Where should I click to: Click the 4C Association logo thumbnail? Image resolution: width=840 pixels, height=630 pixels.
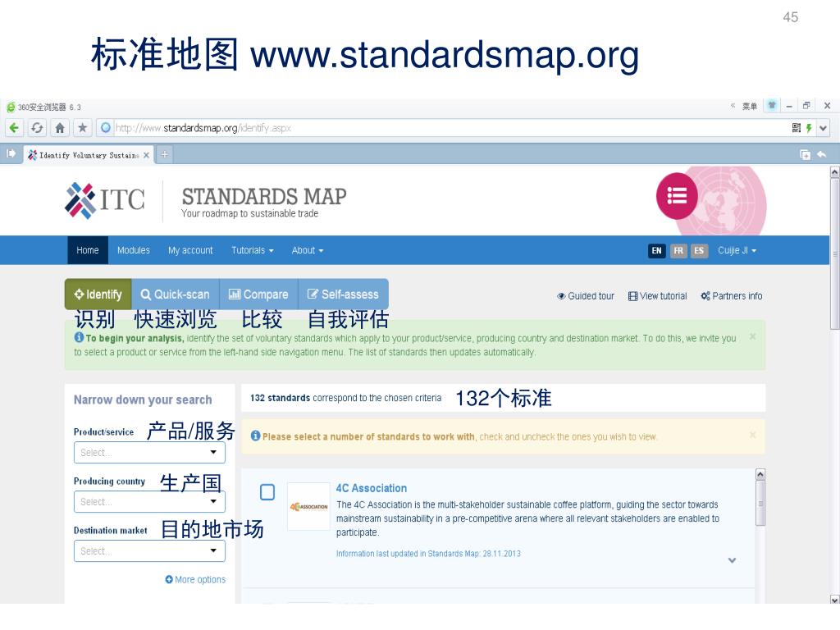click(308, 506)
